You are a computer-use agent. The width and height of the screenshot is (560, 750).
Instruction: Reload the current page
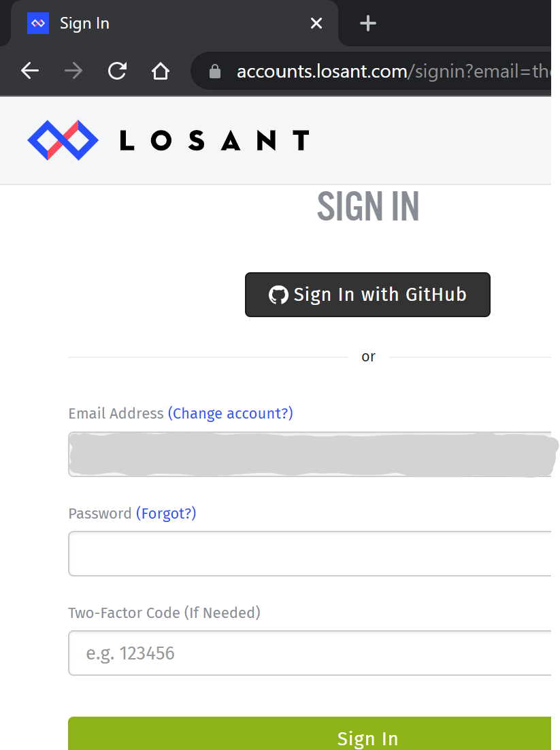coord(117,71)
